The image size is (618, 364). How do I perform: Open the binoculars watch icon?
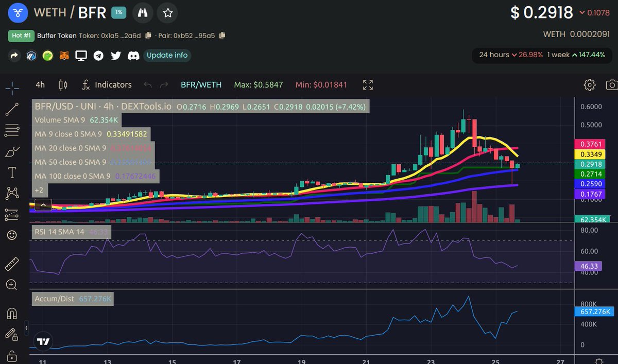tap(143, 13)
